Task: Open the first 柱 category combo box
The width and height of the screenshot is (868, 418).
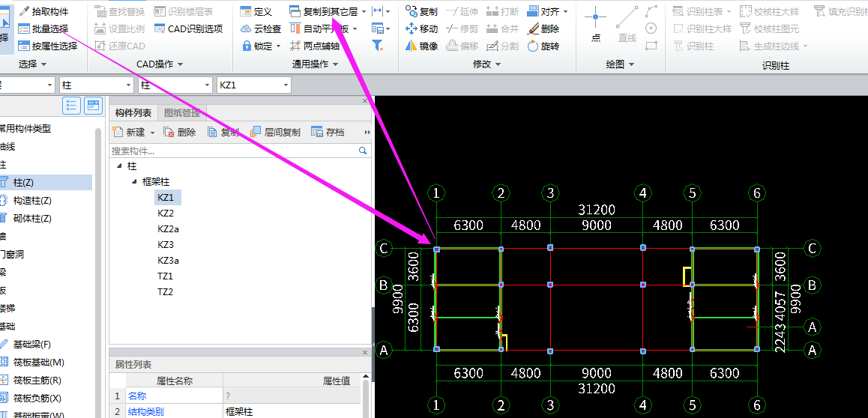Action: coord(97,85)
